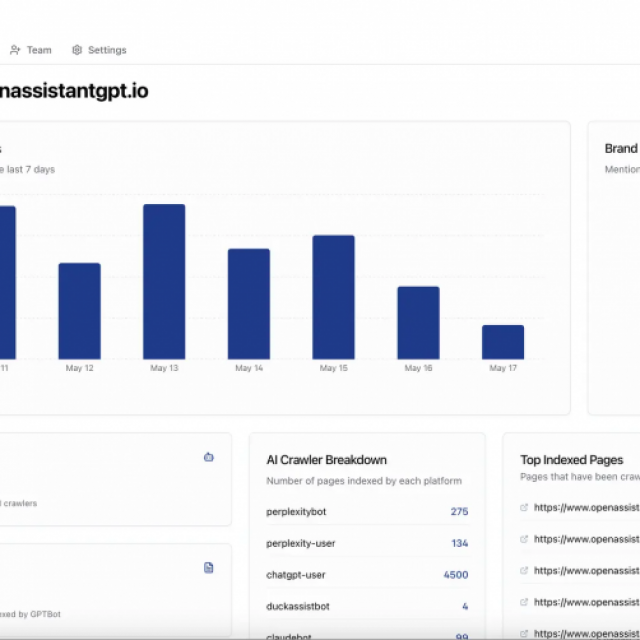Click the robot icon in crawlers card
Screen dimensions: 640x640
coord(209,457)
